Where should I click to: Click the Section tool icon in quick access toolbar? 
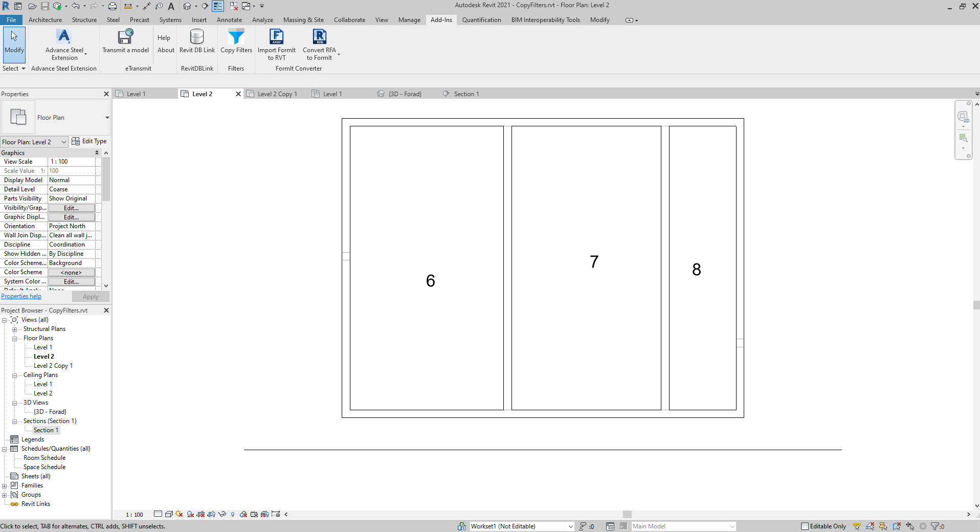[205, 6]
